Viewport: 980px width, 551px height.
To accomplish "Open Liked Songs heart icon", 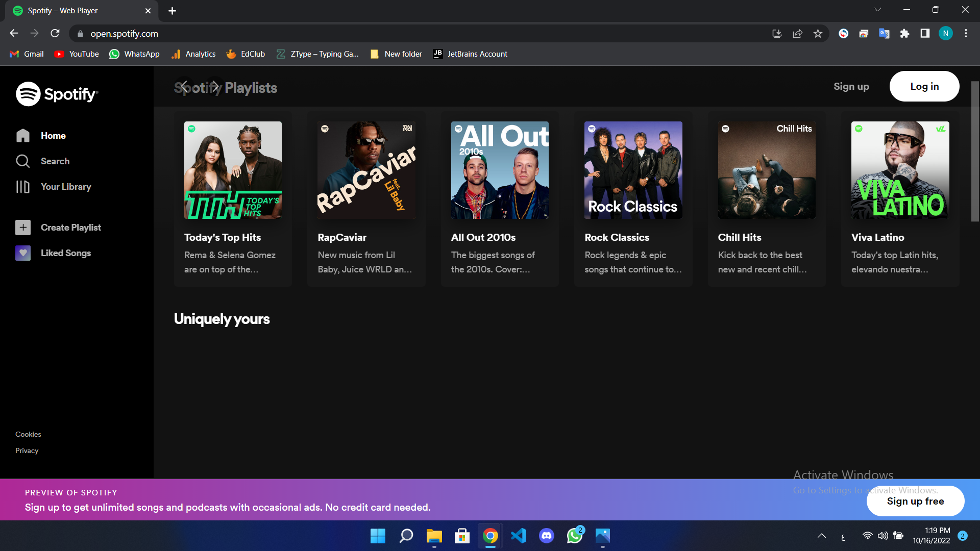I will tap(23, 253).
